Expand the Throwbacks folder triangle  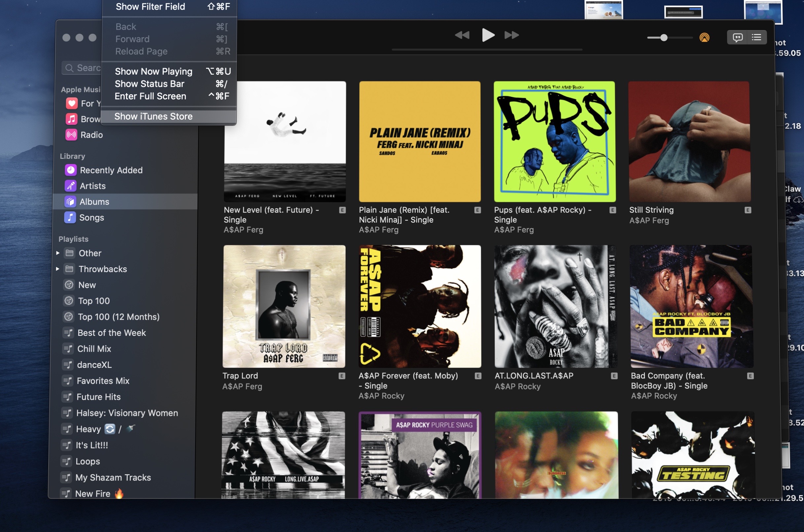click(x=58, y=269)
